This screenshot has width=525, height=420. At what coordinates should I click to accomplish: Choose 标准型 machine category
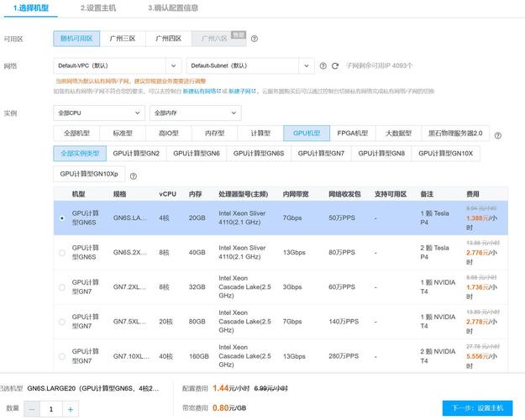[123, 134]
